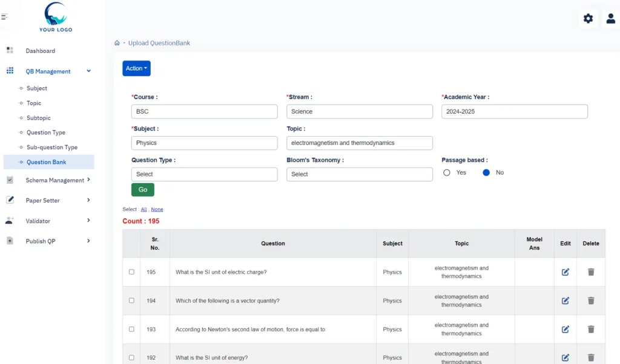620x364 pixels.
Task: Tick checkbox for question 194
Action: point(131,301)
